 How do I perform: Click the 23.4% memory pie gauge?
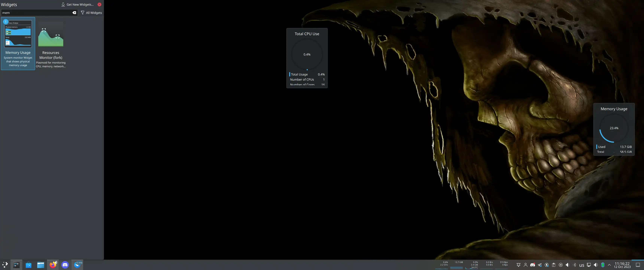[614, 128]
